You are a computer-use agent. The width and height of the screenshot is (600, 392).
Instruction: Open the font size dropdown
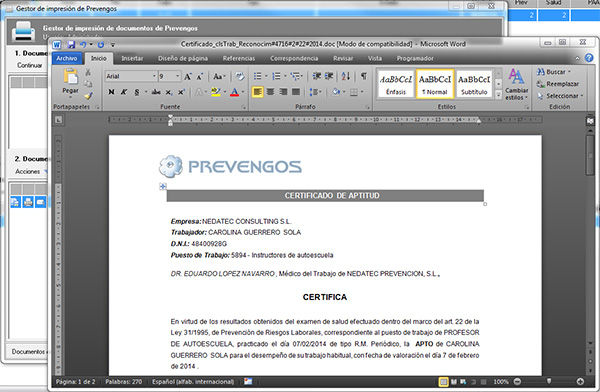click(x=178, y=76)
